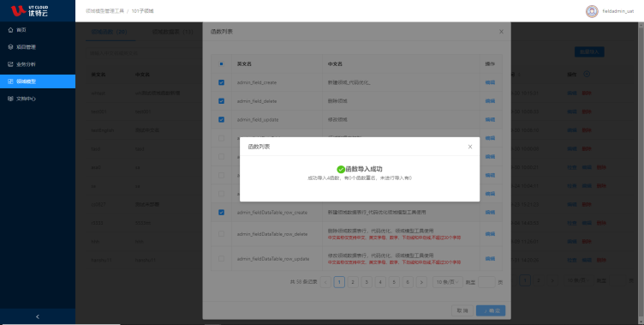
Task: Click the green success checkmark icon
Action: coord(341,169)
